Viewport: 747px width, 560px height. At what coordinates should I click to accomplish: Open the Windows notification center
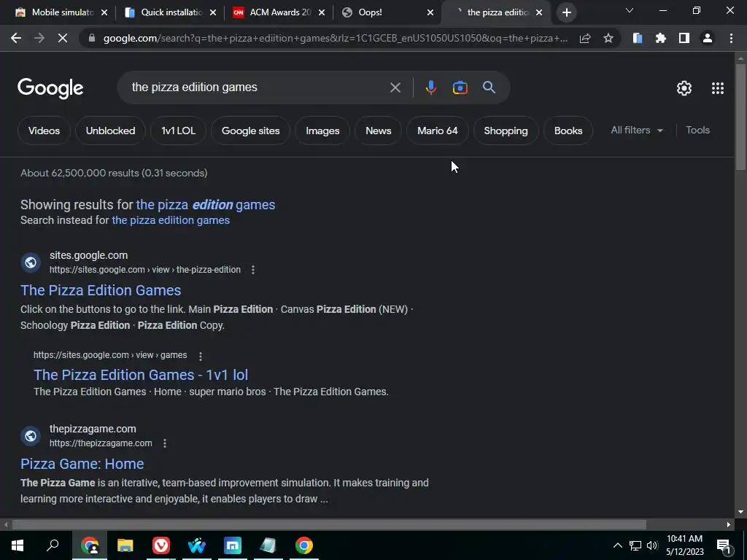(724, 545)
